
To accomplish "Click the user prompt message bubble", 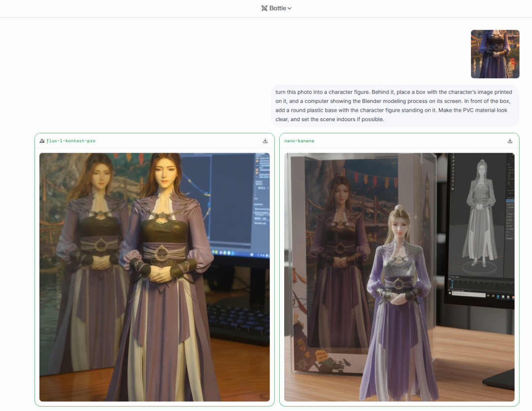I will [x=395, y=105].
